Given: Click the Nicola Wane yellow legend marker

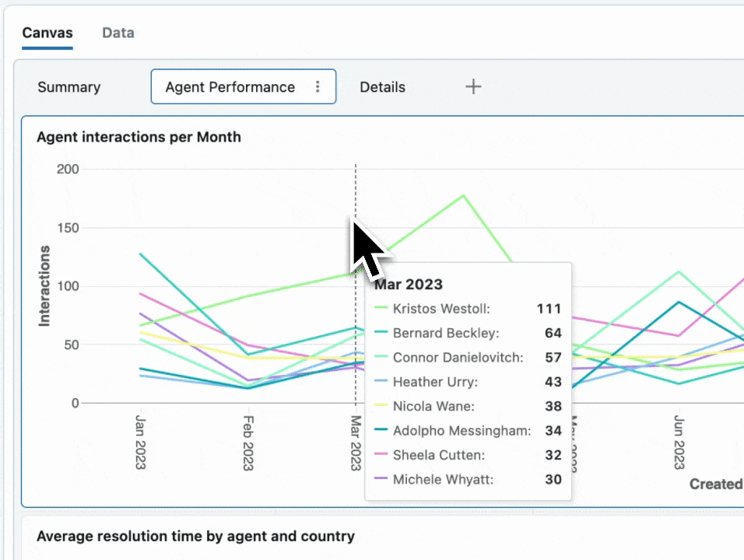Looking at the screenshot, I should (381, 406).
